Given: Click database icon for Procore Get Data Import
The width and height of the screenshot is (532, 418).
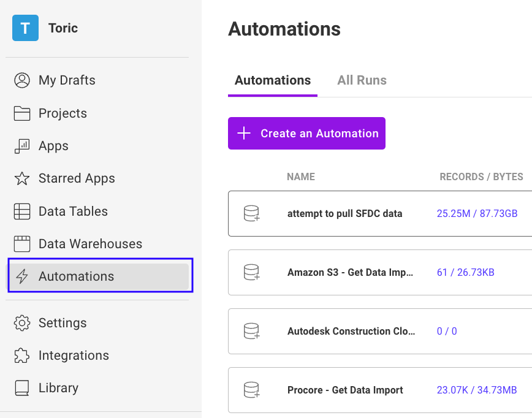Looking at the screenshot, I should click(251, 390).
